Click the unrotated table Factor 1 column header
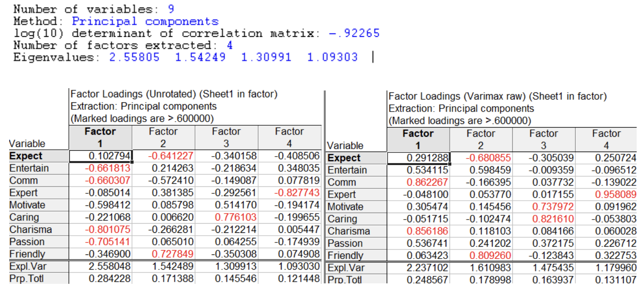The image size is (644, 293). point(100,137)
